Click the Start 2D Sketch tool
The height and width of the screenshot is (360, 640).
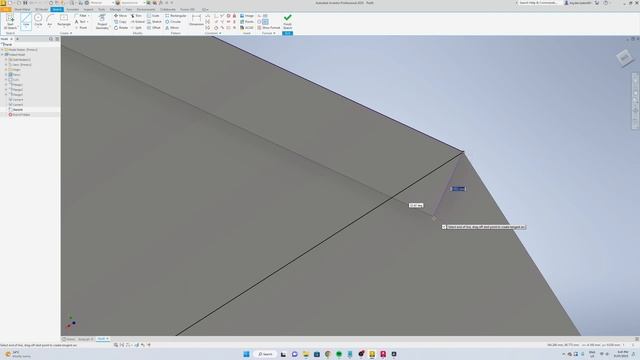click(10, 22)
